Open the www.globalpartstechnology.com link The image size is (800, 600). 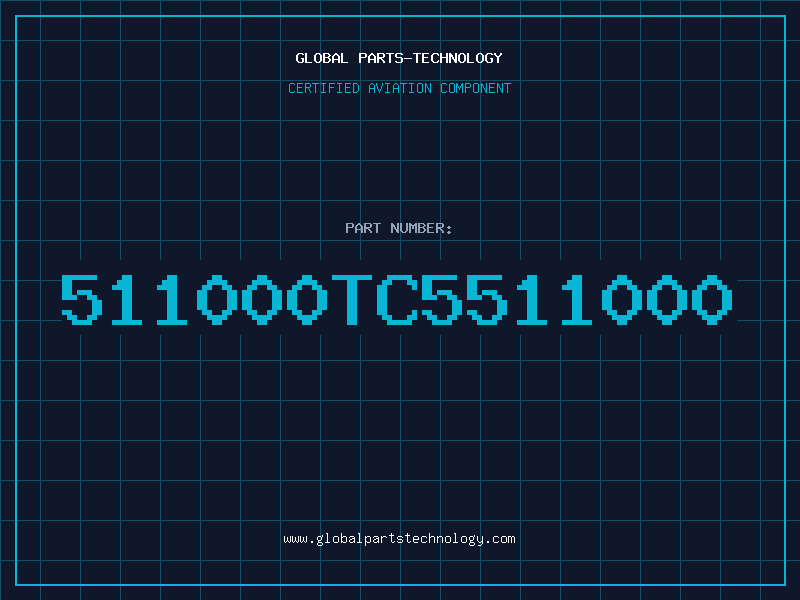coord(399,539)
